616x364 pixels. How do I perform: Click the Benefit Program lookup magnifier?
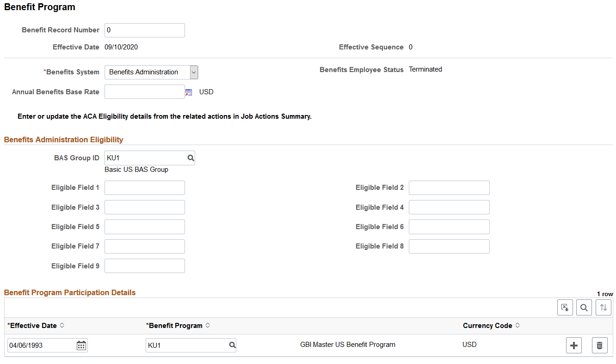pos(232,345)
